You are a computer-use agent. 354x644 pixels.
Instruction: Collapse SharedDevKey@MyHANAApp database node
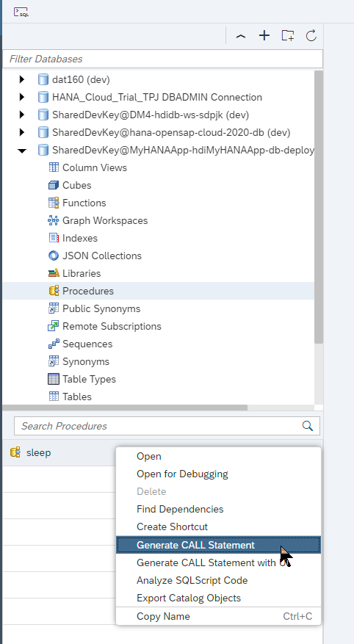pos(22,151)
